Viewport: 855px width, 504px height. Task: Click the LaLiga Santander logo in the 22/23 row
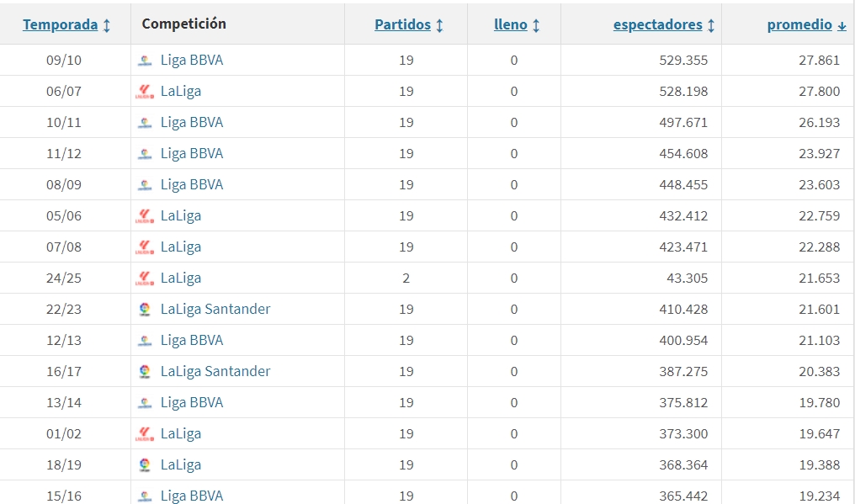tap(145, 310)
